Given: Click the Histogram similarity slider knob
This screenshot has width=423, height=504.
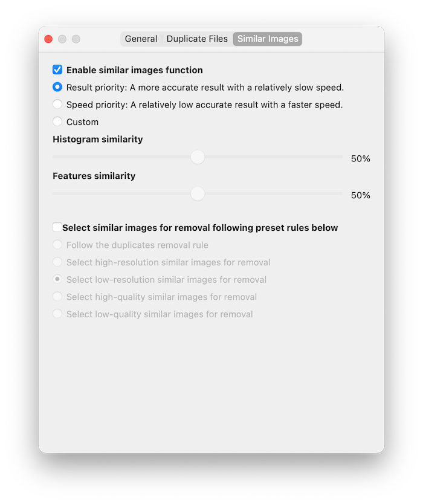Looking at the screenshot, I should (198, 157).
